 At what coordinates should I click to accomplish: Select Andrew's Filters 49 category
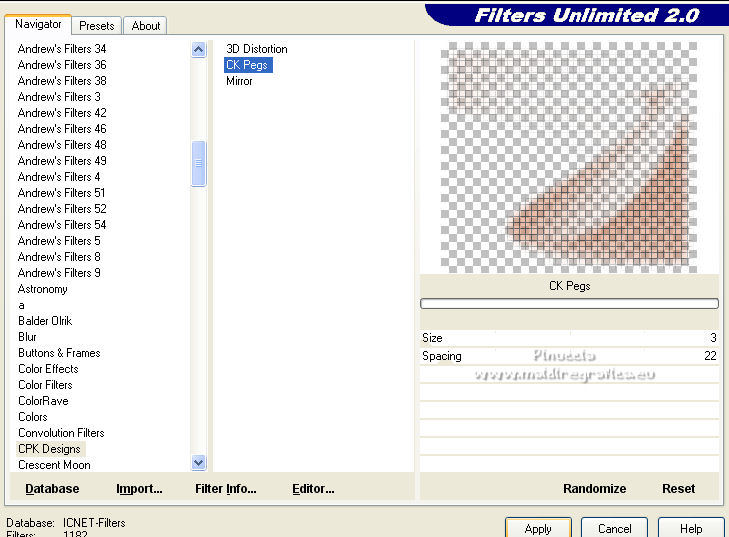click(62, 161)
